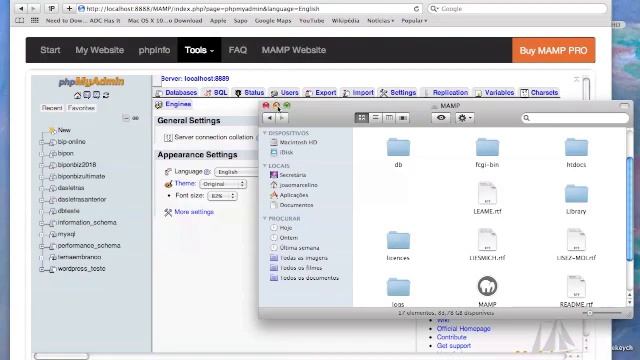
Task: Toggle the Finder toolbar pill button
Action: 624,106
